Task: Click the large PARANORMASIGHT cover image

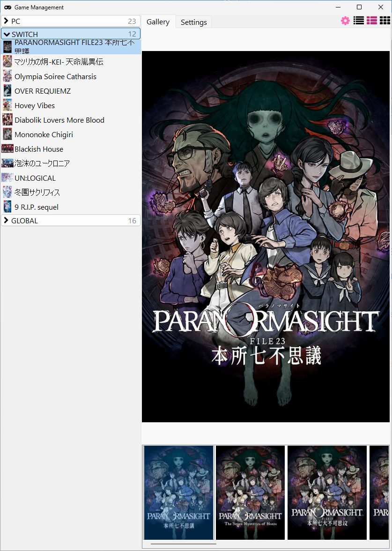Action: (x=266, y=236)
